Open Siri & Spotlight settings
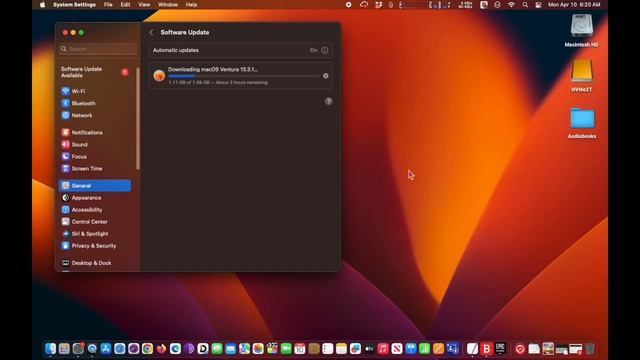The image size is (640, 360). click(x=95, y=233)
